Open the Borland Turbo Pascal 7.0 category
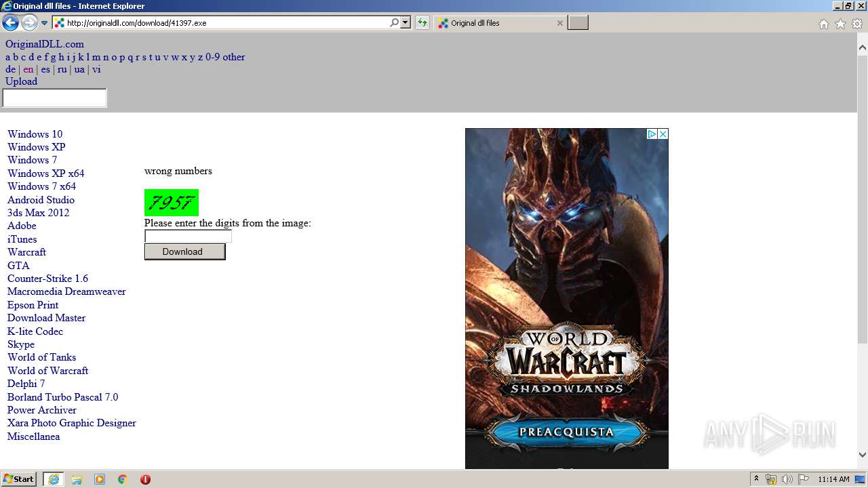The height and width of the screenshot is (488, 868). 62,397
